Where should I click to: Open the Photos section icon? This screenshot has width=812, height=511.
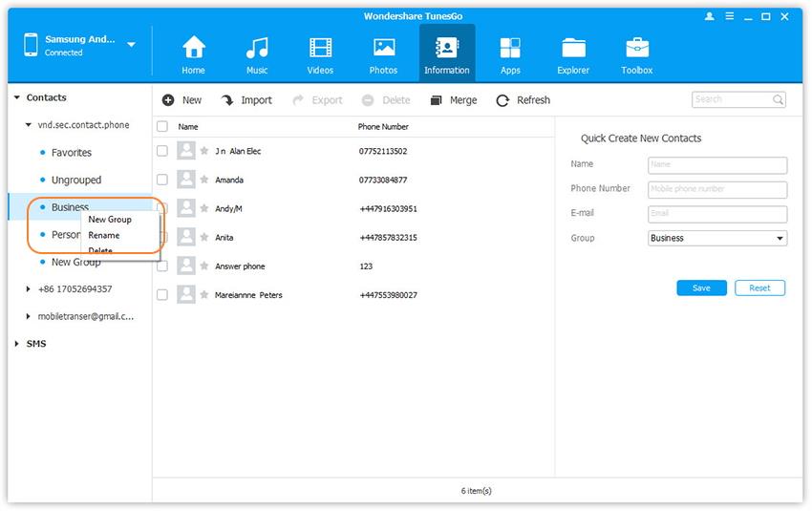tap(384, 48)
